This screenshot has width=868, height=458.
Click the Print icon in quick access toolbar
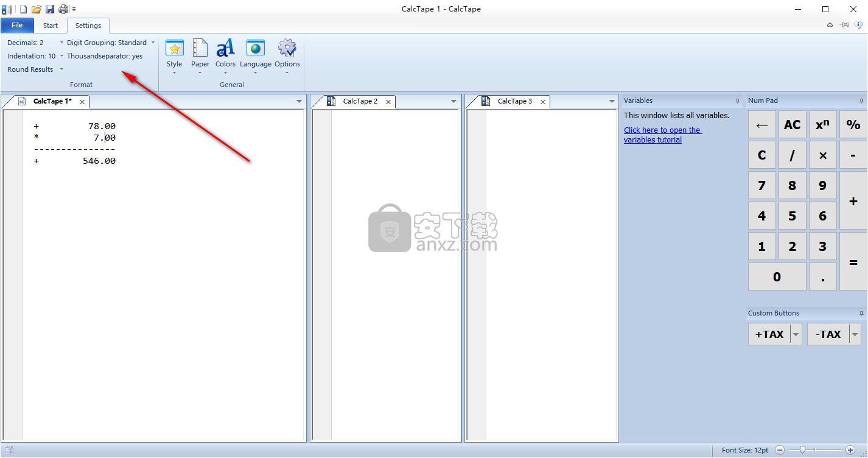tap(63, 9)
